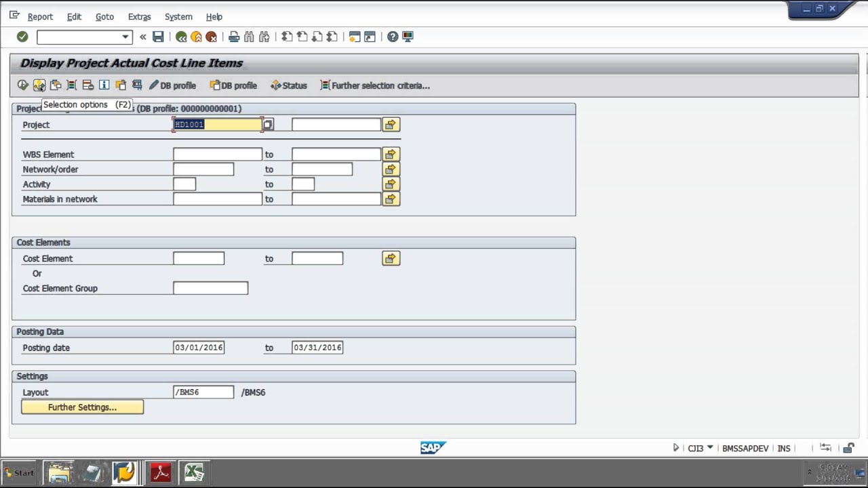Image resolution: width=868 pixels, height=488 pixels.
Task: Click the green Back icon
Action: tap(181, 37)
